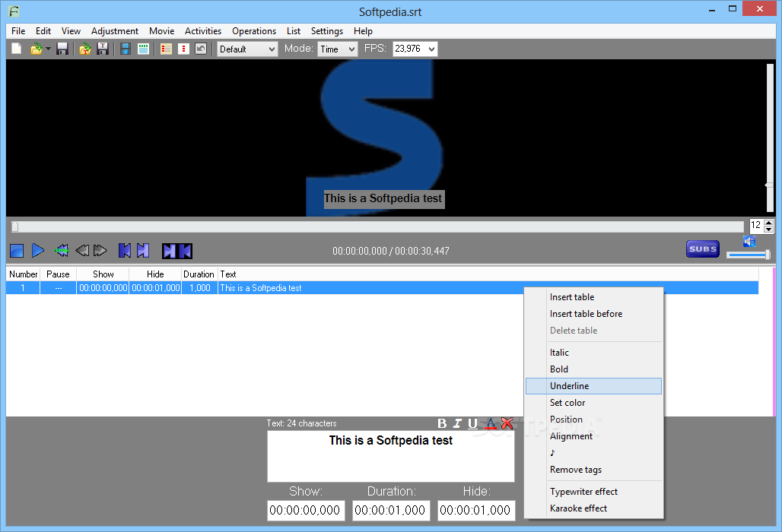
Task: Set subtitle start time marker
Action: click(x=170, y=251)
